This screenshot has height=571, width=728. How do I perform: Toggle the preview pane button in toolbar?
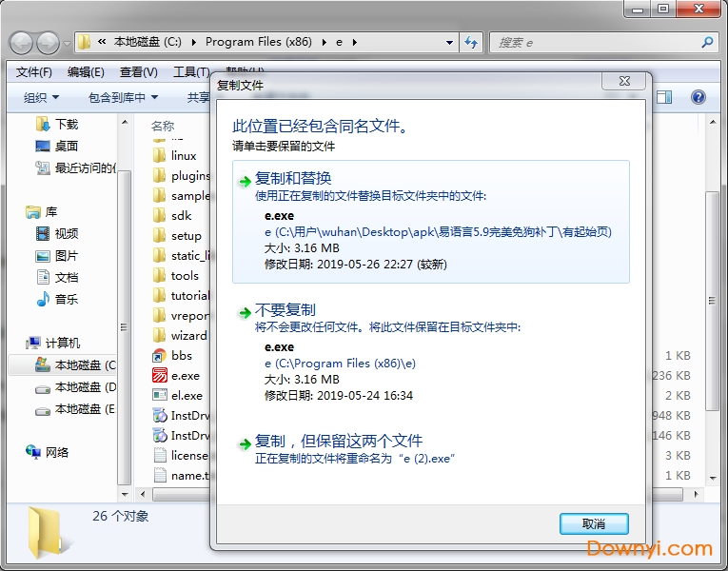click(665, 97)
